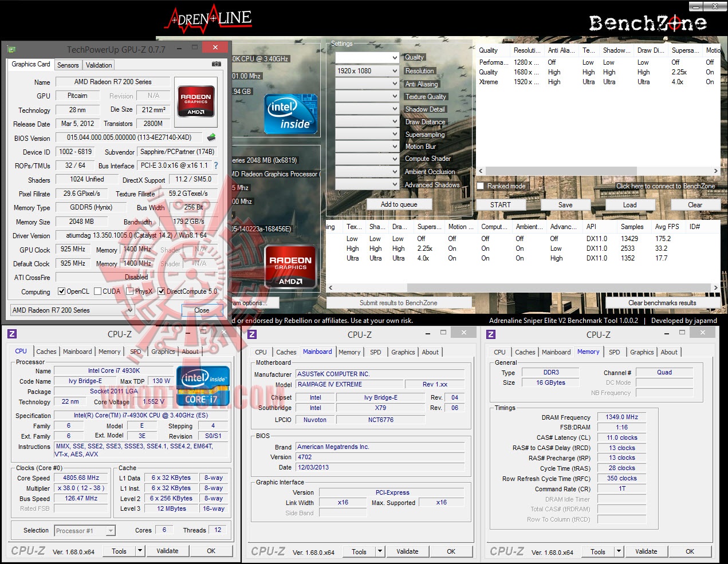Open the Anti Aliasing dropdown
This screenshot has width=728, height=564.
point(367,84)
